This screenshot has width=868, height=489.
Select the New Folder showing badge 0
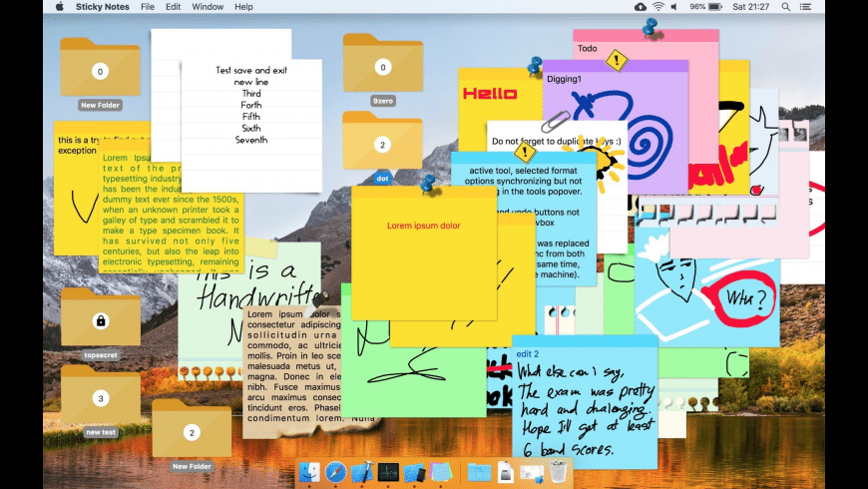pyautogui.click(x=100, y=67)
